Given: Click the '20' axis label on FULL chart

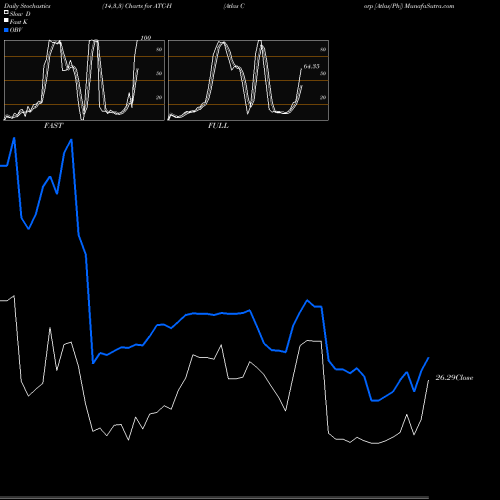Looking at the screenshot, I should (323, 98).
